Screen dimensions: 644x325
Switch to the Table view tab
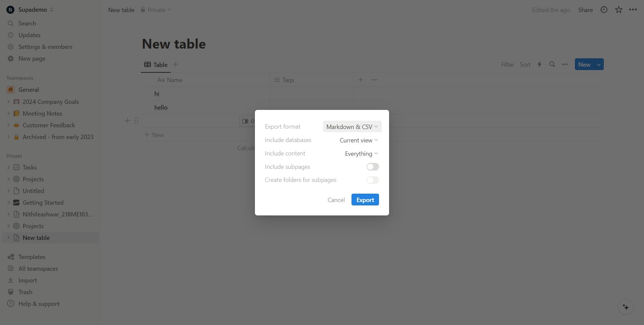click(156, 64)
